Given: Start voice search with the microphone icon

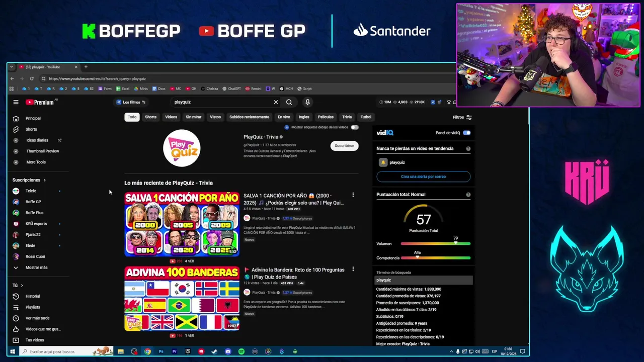Looking at the screenshot, I should coord(307,102).
